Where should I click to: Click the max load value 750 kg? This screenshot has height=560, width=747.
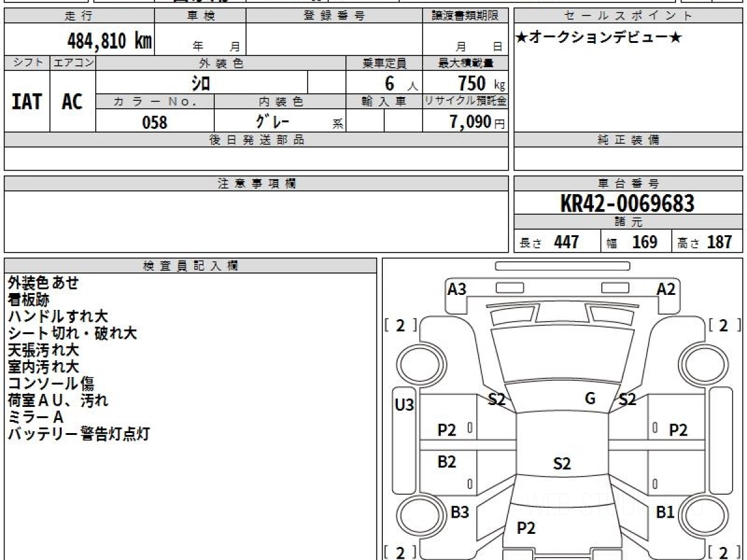click(x=481, y=83)
